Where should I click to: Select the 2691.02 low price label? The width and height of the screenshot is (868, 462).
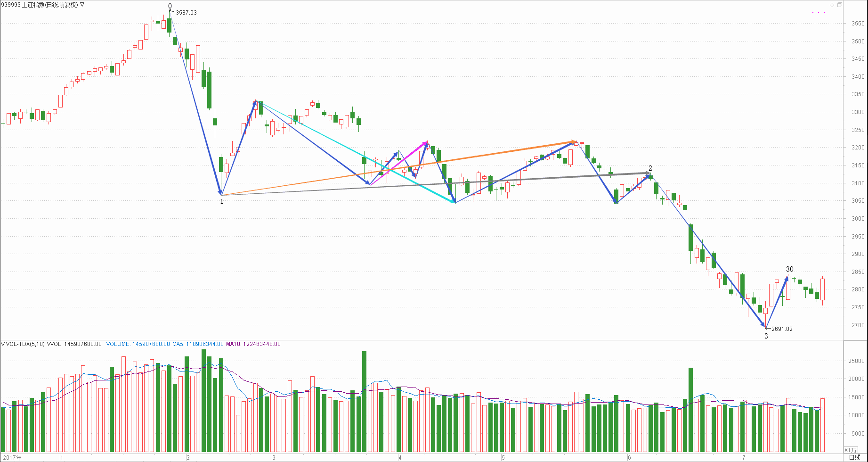tap(782, 329)
